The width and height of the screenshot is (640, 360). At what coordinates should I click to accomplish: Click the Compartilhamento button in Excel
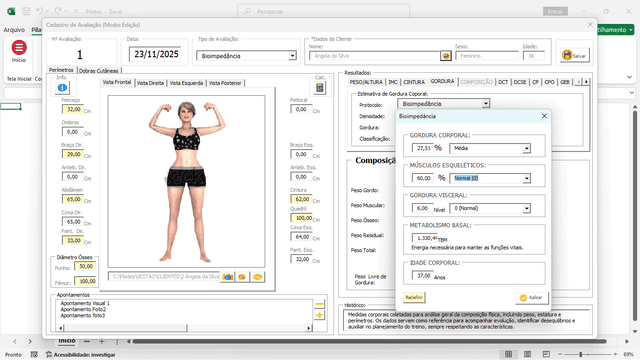click(616, 30)
